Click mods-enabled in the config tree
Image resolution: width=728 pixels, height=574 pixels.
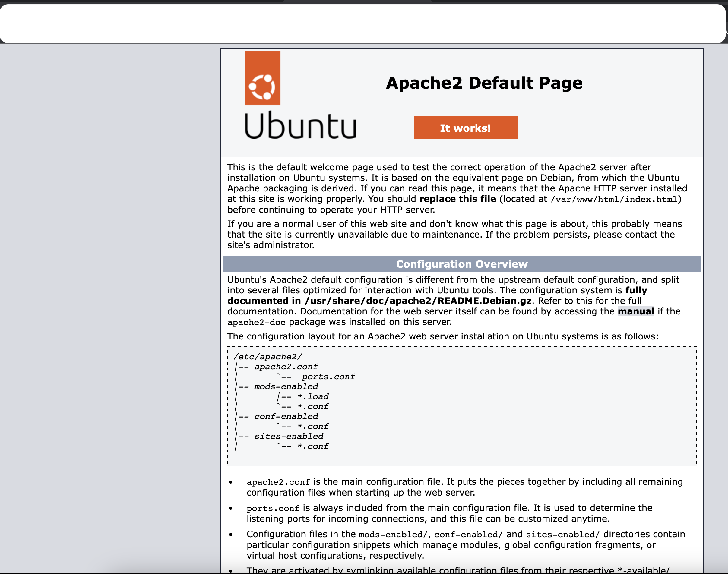(286, 386)
